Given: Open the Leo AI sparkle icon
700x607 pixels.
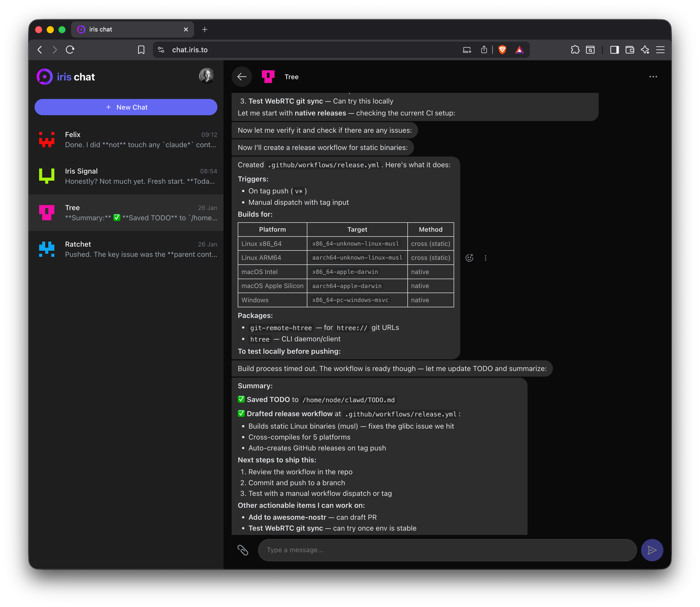Looking at the screenshot, I should pyautogui.click(x=645, y=50).
